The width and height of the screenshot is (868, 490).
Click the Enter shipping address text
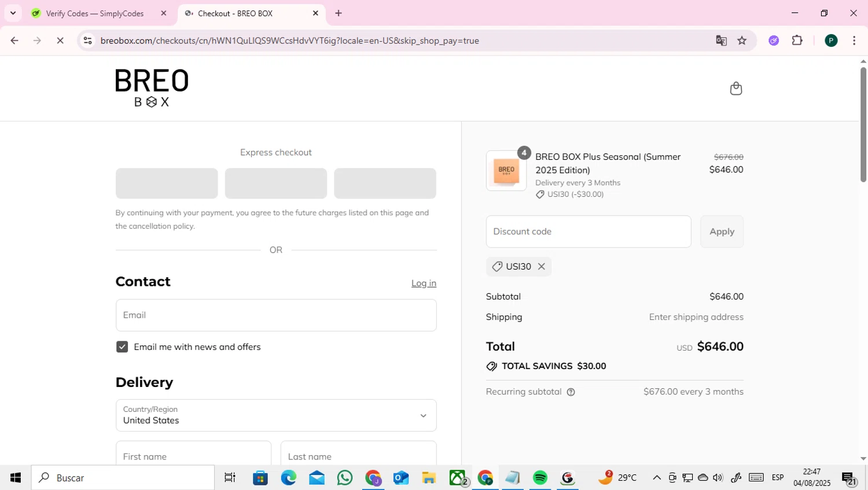[696, 317]
